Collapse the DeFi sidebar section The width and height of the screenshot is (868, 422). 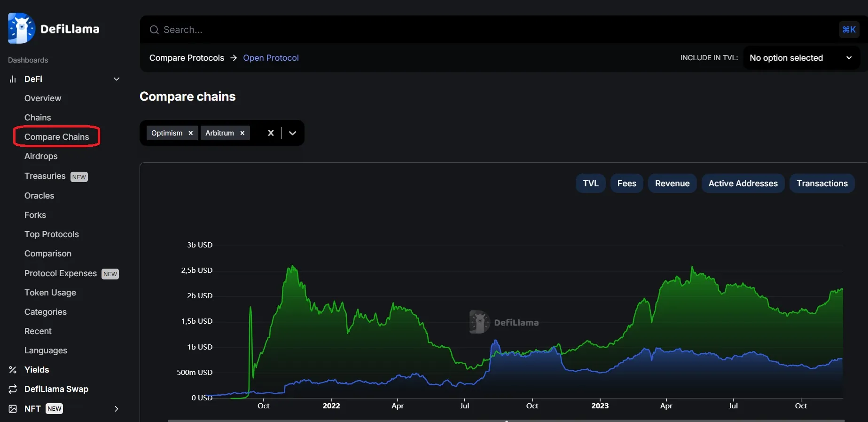pyautogui.click(x=117, y=79)
